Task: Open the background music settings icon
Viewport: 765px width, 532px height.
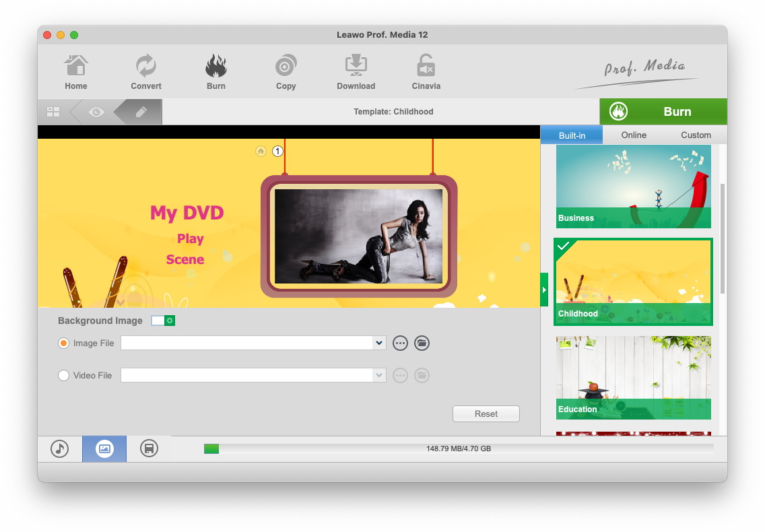Action: click(x=60, y=448)
